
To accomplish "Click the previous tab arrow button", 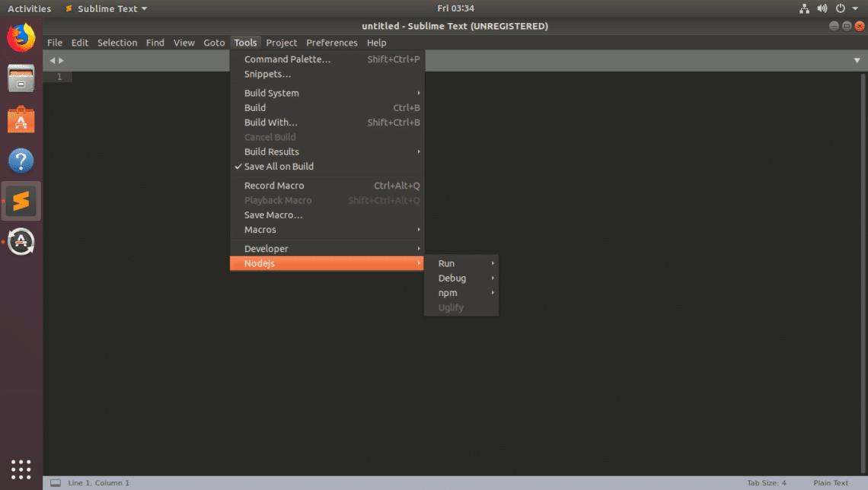I will (x=52, y=59).
